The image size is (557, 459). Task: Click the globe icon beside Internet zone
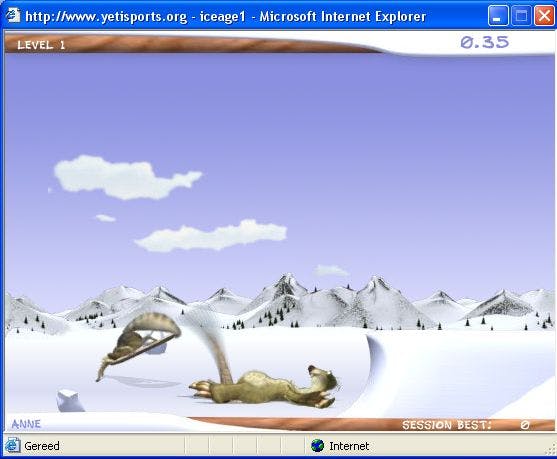(317, 446)
